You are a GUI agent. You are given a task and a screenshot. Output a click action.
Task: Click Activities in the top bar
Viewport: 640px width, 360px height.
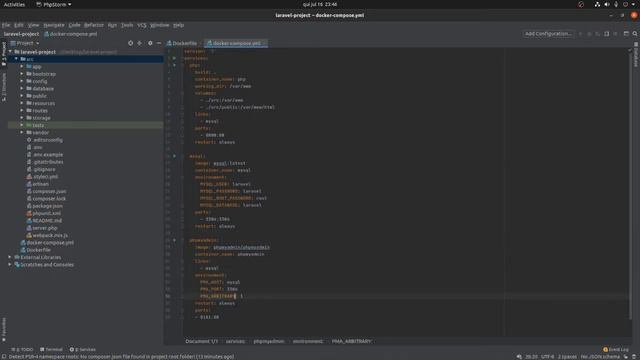14,4
